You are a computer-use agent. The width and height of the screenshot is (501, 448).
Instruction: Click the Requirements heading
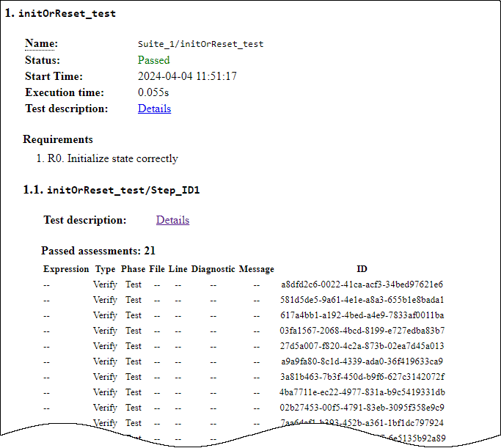58,139
